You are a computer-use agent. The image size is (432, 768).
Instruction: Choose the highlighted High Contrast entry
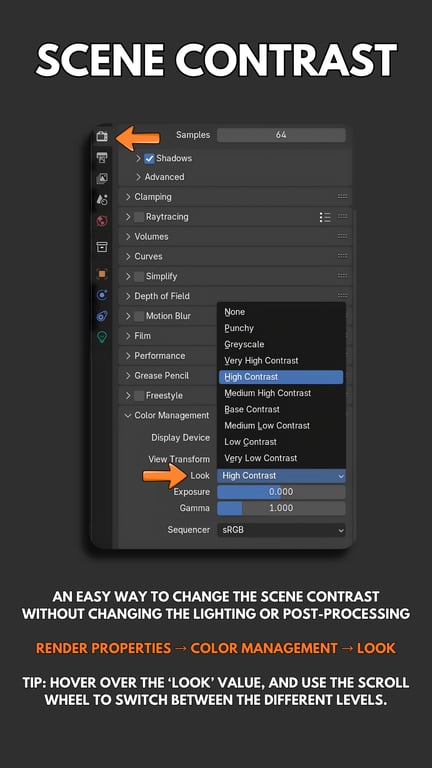pos(281,377)
